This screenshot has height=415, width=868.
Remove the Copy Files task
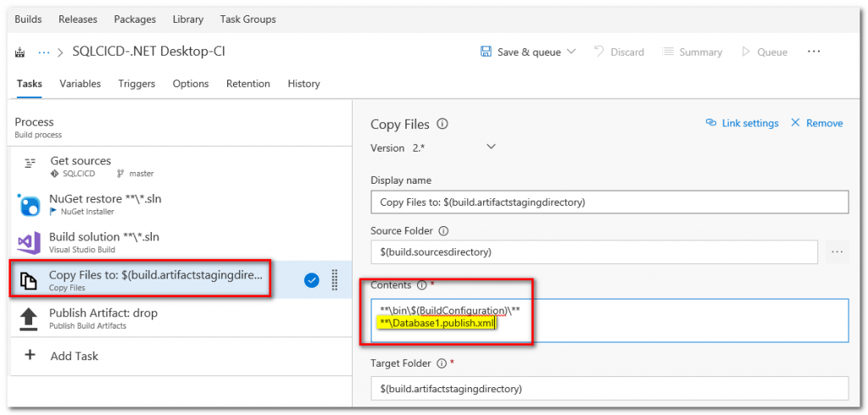(816, 124)
